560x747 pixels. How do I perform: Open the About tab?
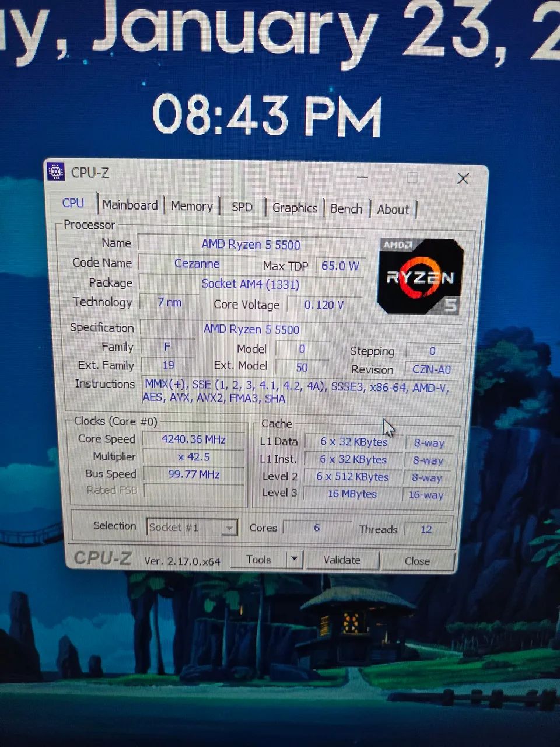[393, 210]
